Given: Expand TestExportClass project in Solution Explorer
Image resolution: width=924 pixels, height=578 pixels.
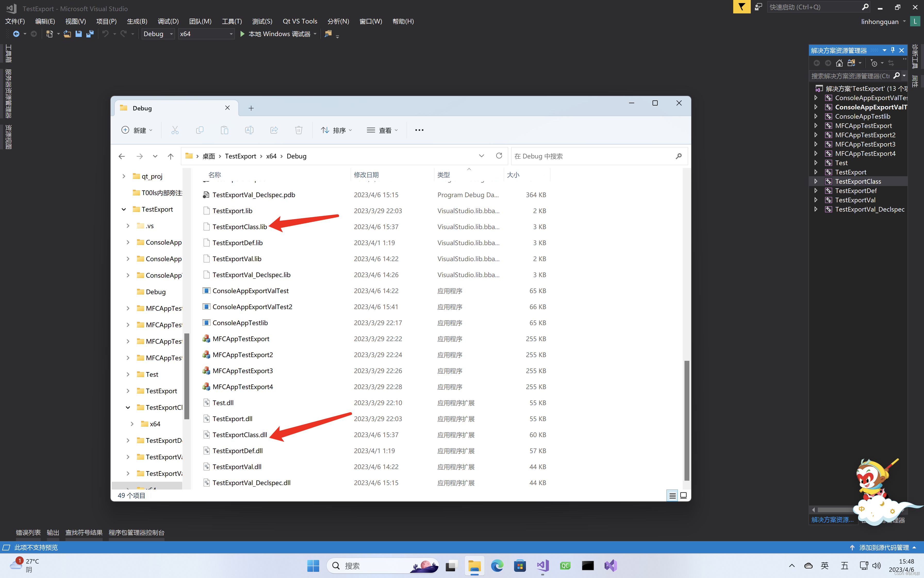Looking at the screenshot, I should (815, 181).
